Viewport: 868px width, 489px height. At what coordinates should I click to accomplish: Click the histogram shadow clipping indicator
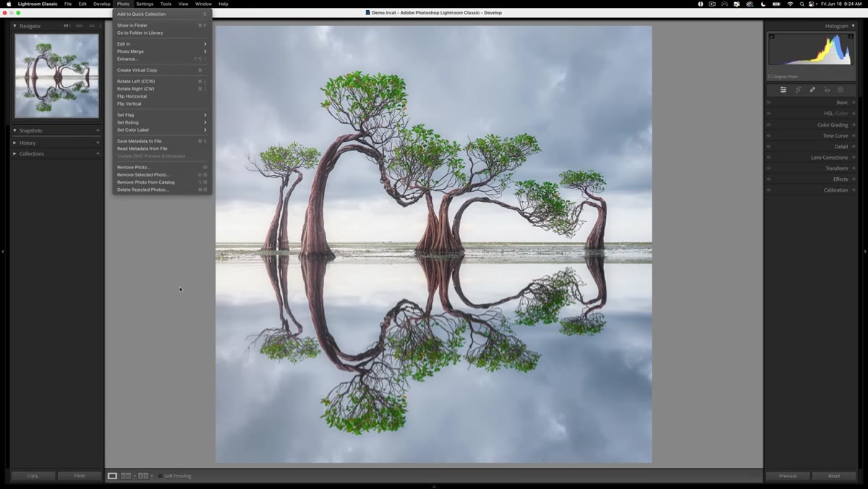click(x=771, y=36)
